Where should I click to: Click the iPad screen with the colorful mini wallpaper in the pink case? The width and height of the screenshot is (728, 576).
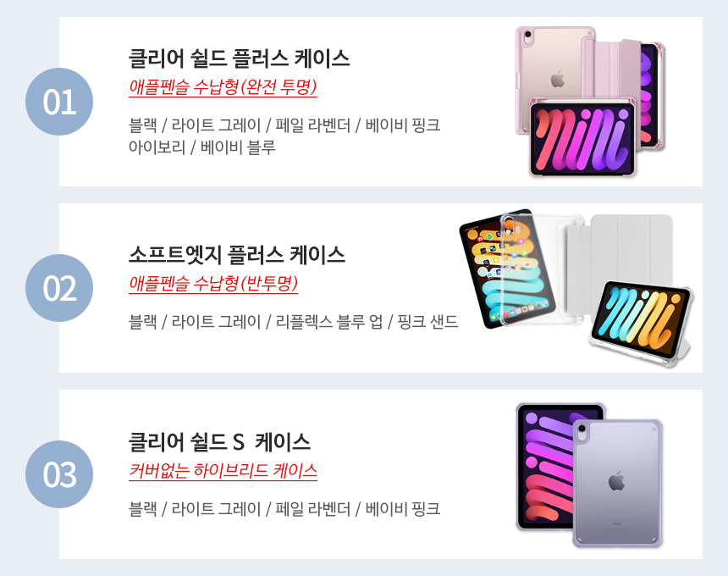pos(582,139)
